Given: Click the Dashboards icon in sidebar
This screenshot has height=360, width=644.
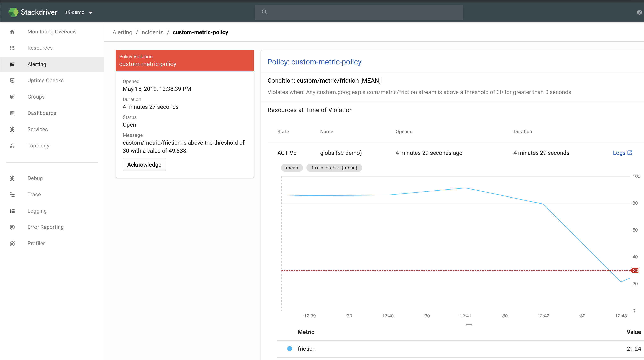Looking at the screenshot, I should tap(12, 113).
